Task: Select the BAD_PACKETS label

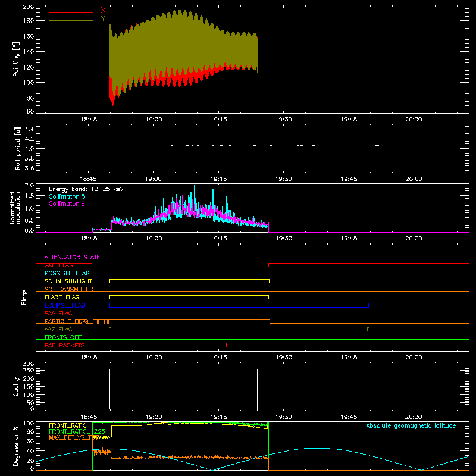Action: pos(65,345)
